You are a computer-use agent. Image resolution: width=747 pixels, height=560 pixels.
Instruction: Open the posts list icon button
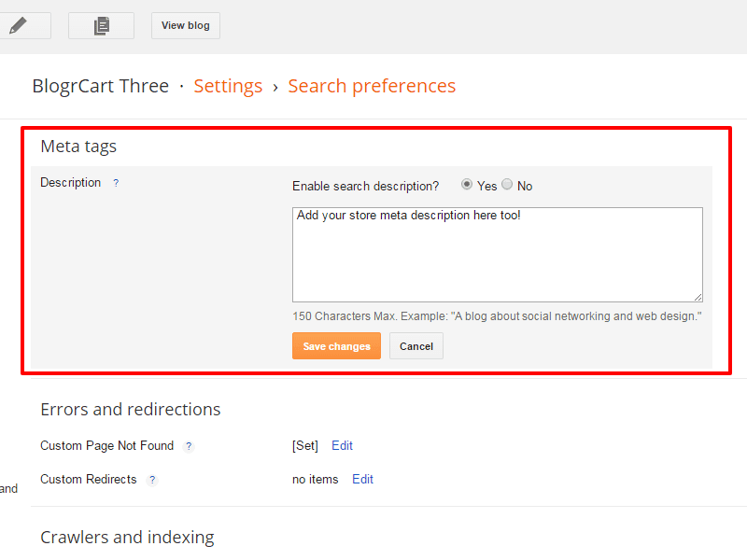[x=101, y=26]
